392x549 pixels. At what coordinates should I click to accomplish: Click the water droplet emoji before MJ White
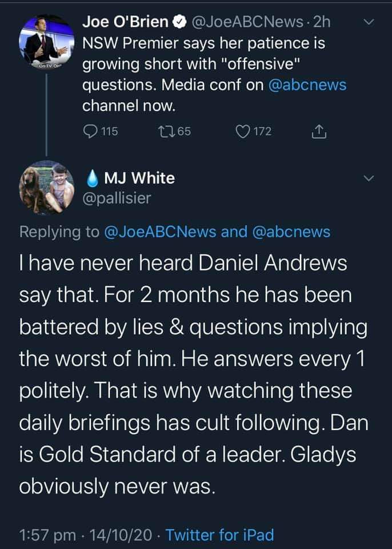tap(93, 178)
